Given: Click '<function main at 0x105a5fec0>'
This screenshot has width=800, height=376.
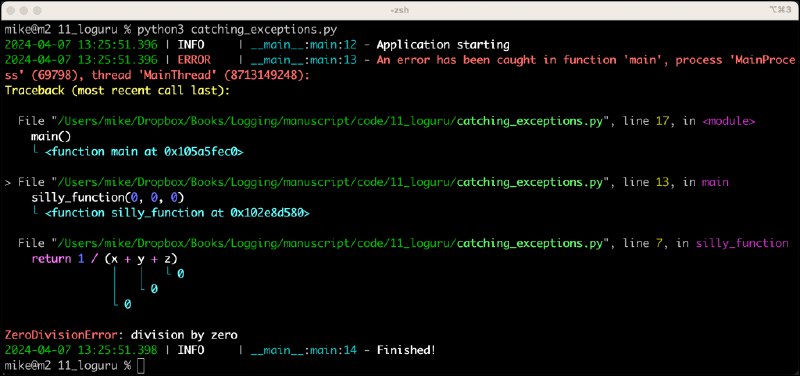Looking at the screenshot, I should [144, 152].
